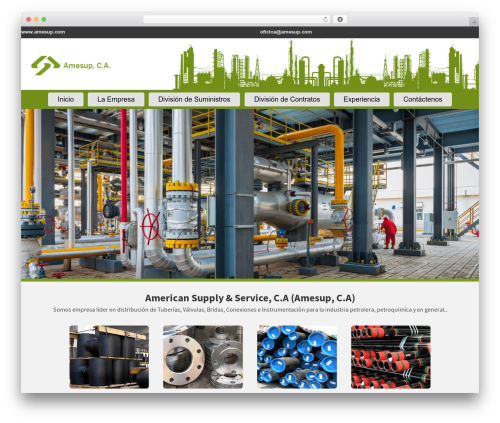Click the industrial plant hero banner image
This screenshot has height=423, width=500.
click(250, 194)
